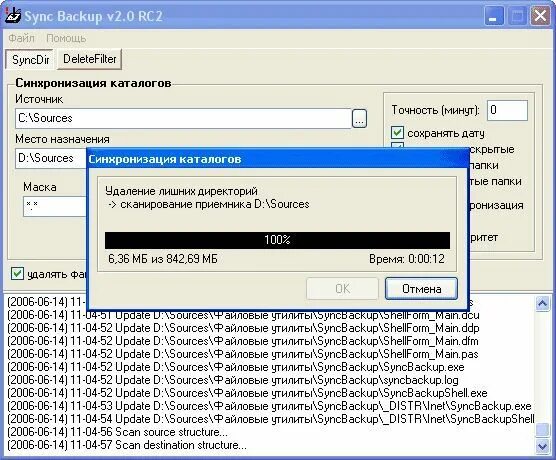This screenshot has height=460, width=556.
Task: Browse for source folder with ... button
Action: (x=359, y=118)
